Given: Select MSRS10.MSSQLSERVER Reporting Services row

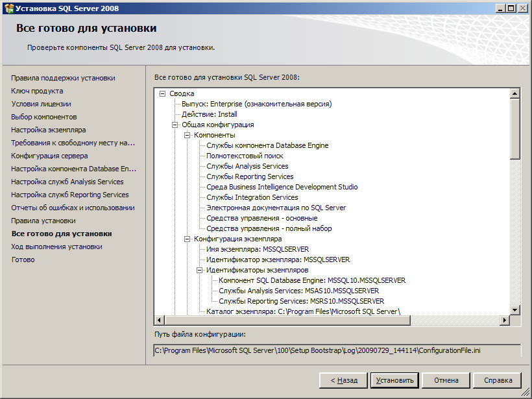Looking at the screenshot, I should click(301, 301).
